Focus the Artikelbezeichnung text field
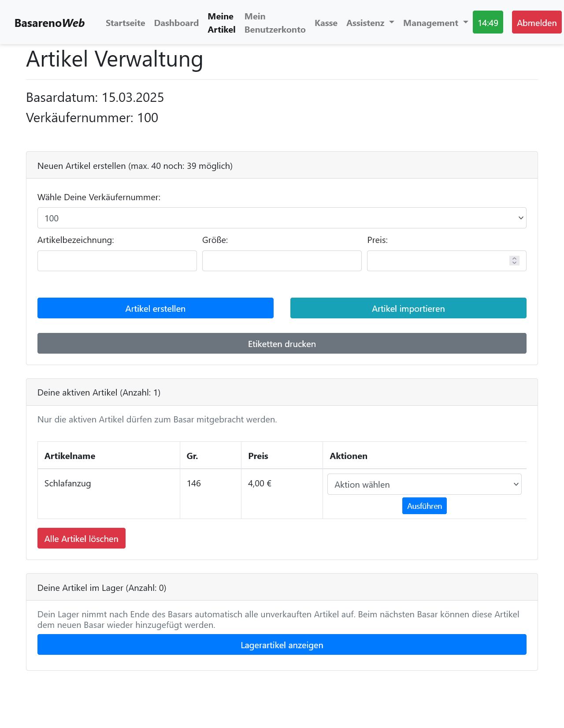The image size is (564, 728). coord(117,261)
